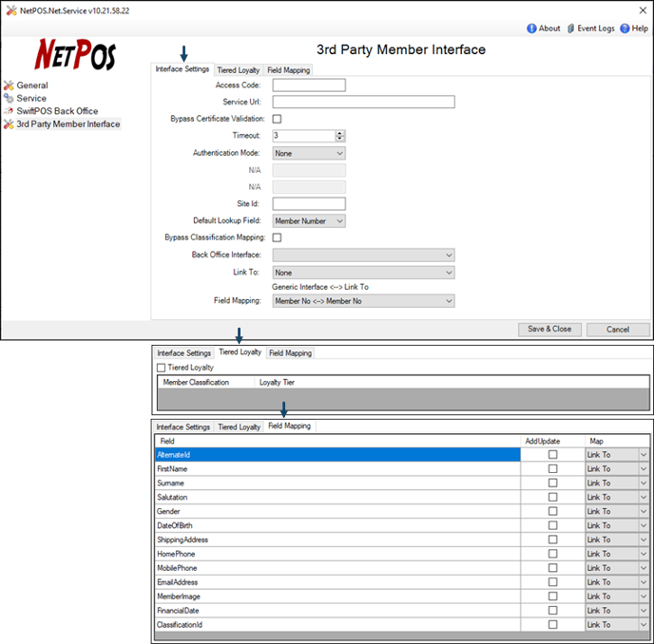Open the Event Logs link
This screenshot has height=644, width=654.
click(x=596, y=28)
